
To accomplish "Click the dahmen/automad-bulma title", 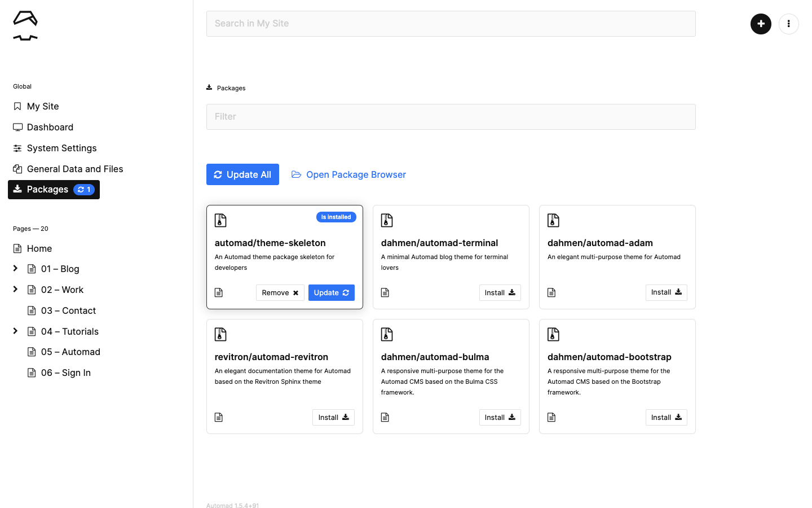I will (435, 357).
